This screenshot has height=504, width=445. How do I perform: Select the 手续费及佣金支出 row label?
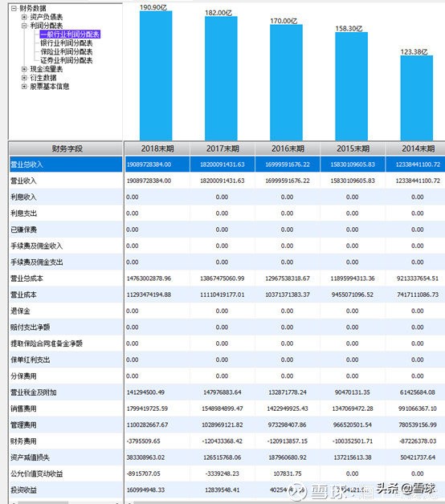point(36,262)
